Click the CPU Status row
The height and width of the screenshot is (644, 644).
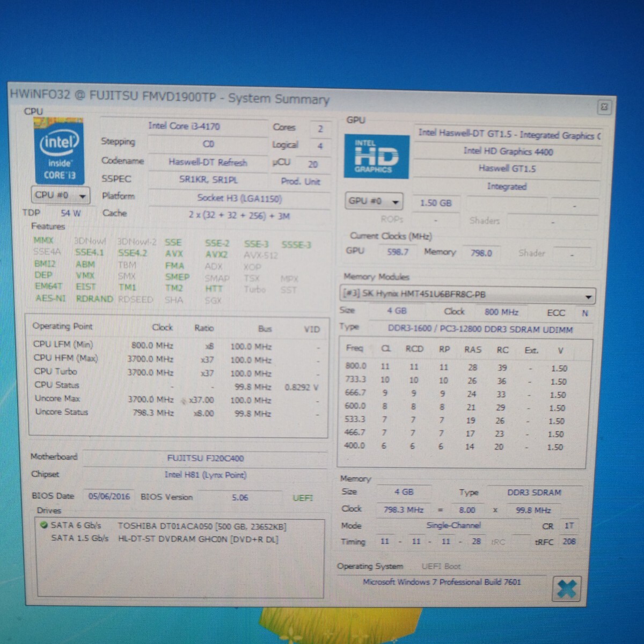pyautogui.click(x=177, y=386)
